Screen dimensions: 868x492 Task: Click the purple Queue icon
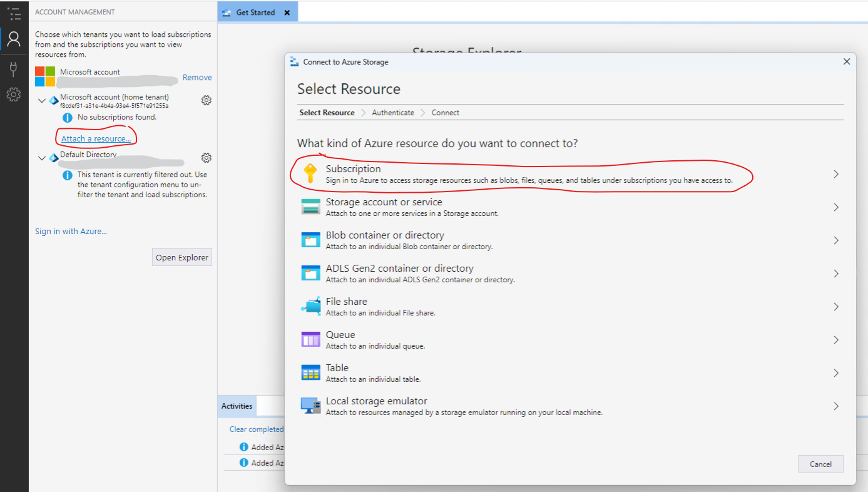(x=310, y=339)
